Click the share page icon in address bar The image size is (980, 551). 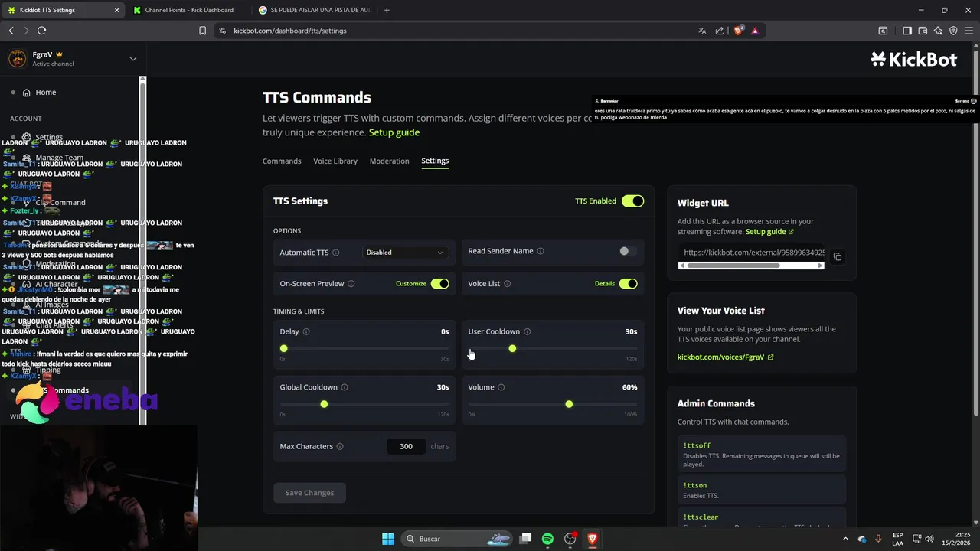point(720,31)
